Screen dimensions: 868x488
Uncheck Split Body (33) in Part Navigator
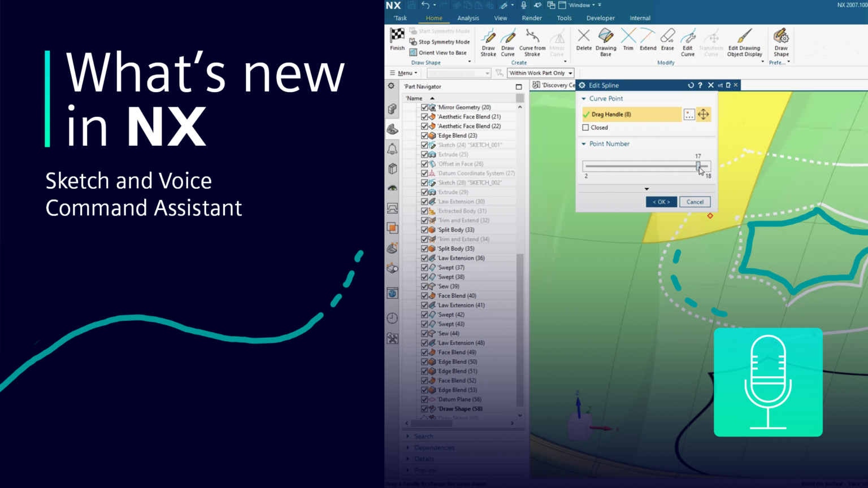(x=425, y=229)
